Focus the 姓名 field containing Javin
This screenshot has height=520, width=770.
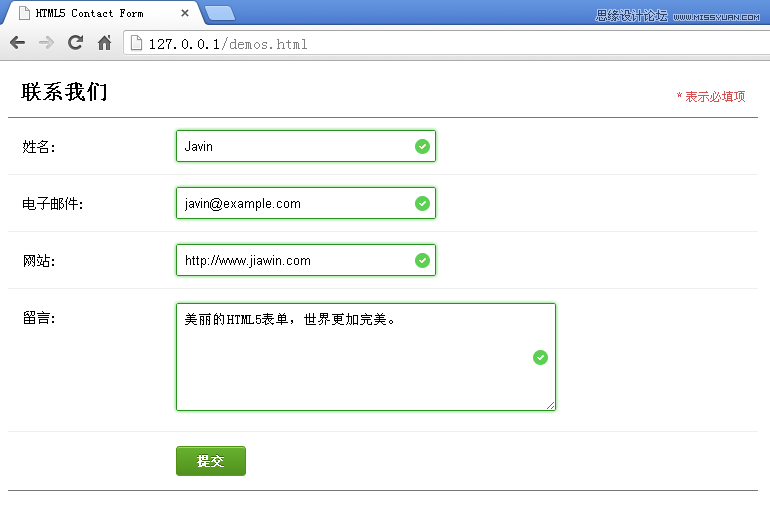click(x=306, y=146)
